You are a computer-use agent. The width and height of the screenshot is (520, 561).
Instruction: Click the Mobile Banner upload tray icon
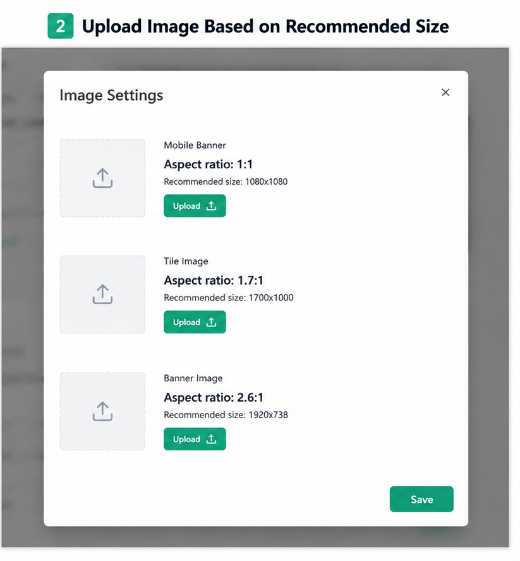[102, 178]
